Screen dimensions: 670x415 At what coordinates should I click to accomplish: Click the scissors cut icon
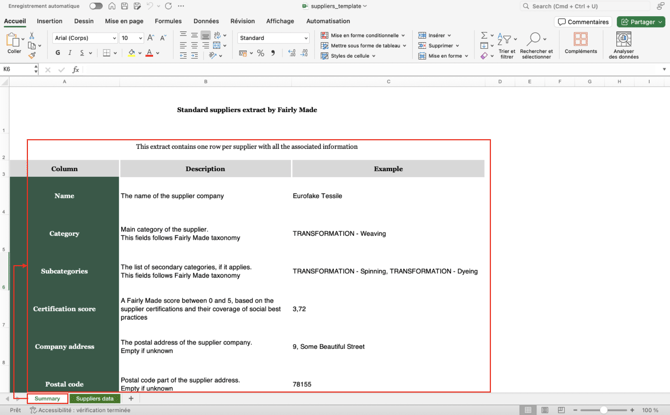(x=32, y=35)
